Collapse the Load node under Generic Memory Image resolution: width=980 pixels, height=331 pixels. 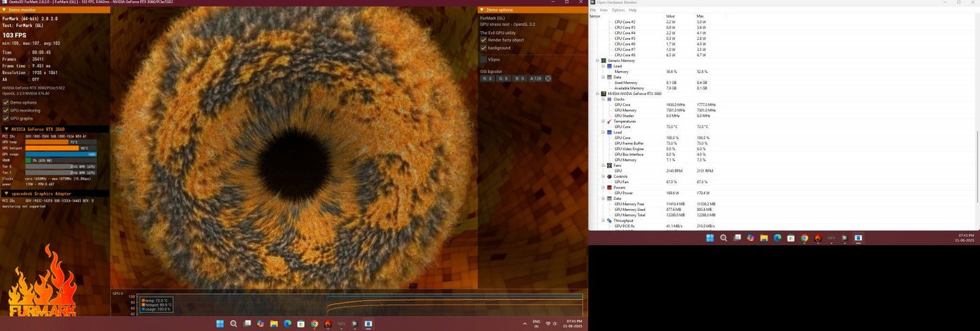[603, 66]
